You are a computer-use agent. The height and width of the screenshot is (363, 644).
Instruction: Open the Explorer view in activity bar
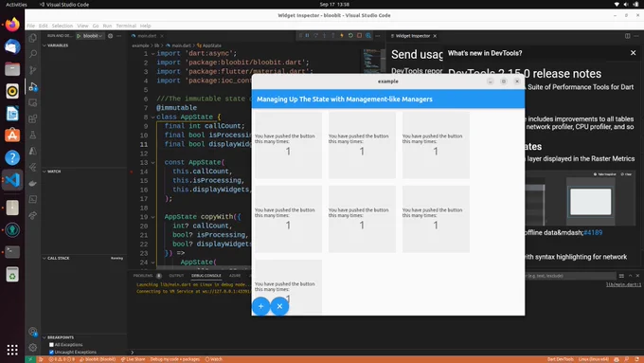[x=33, y=38]
